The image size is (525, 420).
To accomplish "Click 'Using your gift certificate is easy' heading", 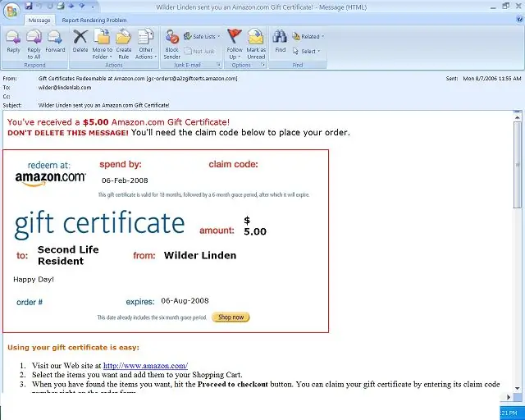I will tap(73, 347).
